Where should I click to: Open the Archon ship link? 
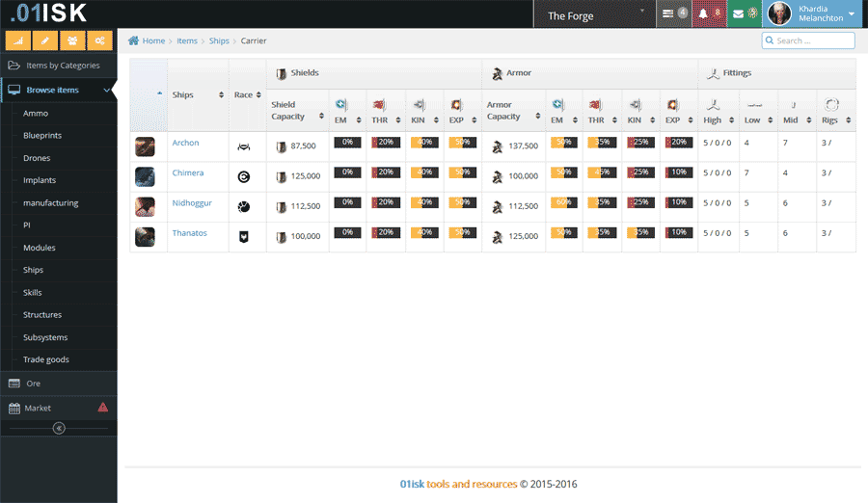click(185, 143)
